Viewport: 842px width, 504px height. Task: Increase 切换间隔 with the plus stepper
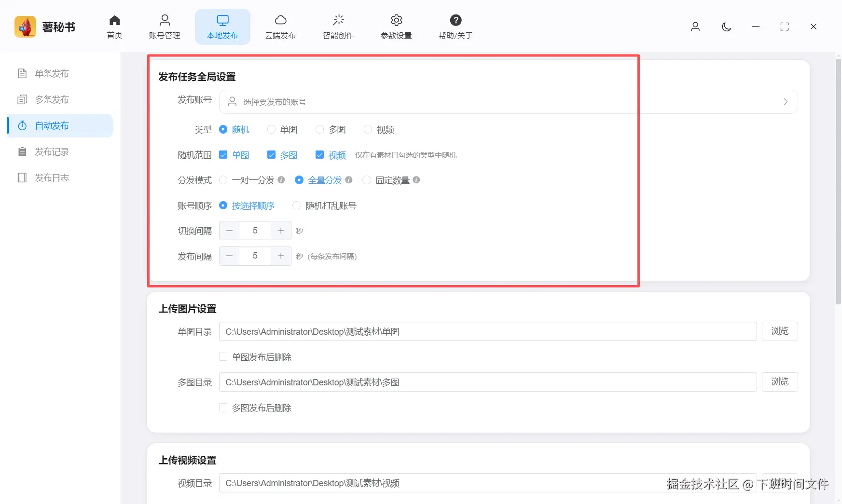281,231
